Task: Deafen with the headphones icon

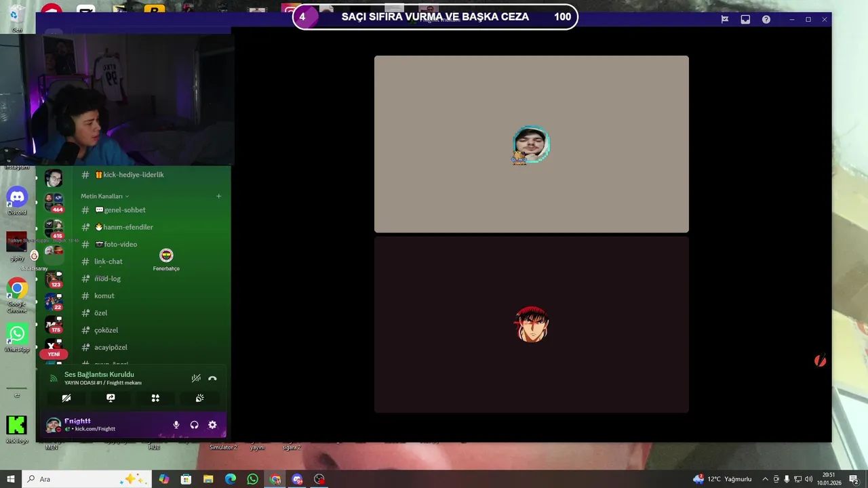Action: 195,425
